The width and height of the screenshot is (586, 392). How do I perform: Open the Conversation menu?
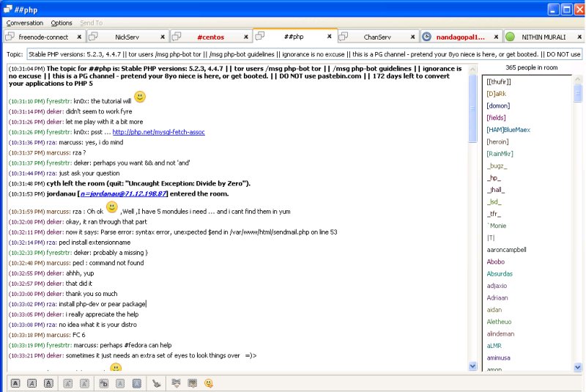pyautogui.click(x=25, y=23)
